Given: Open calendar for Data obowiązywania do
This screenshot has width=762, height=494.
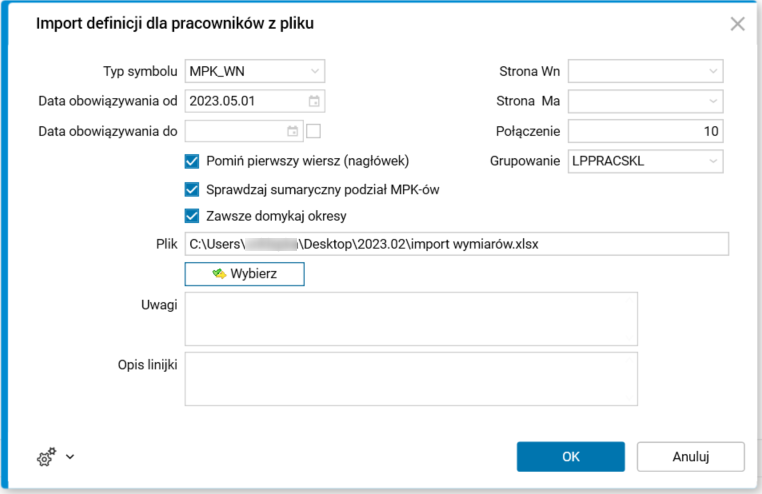Looking at the screenshot, I should pyautogui.click(x=293, y=131).
